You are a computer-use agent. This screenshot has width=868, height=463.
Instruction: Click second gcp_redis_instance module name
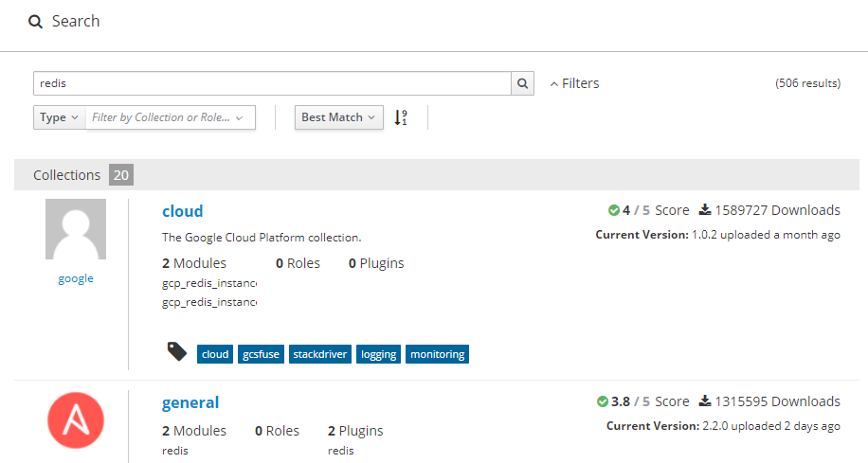(209, 302)
